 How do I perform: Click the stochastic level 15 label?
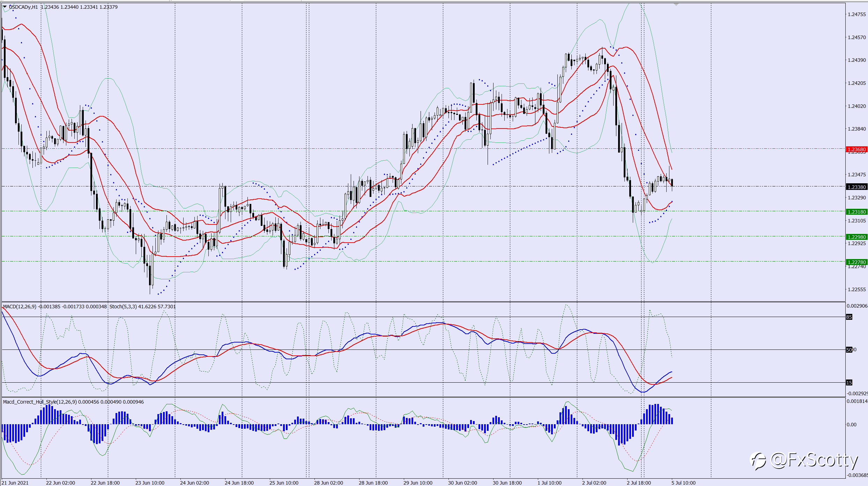tap(849, 383)
